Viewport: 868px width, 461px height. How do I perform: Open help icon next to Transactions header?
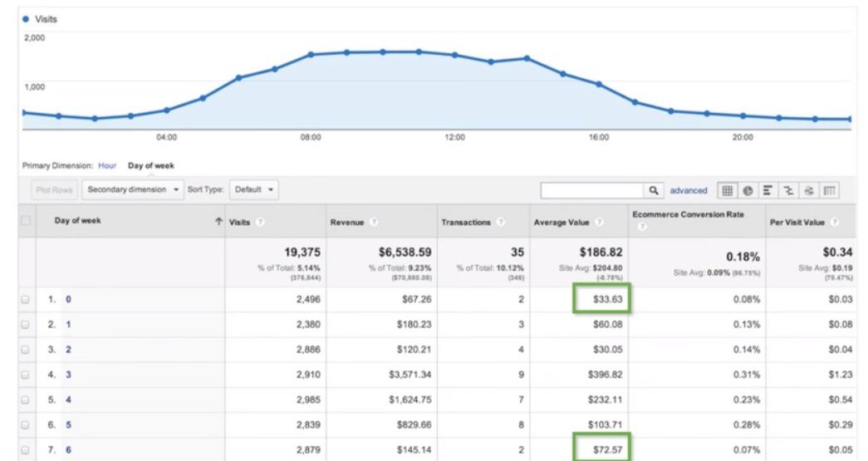pos(500,222)
